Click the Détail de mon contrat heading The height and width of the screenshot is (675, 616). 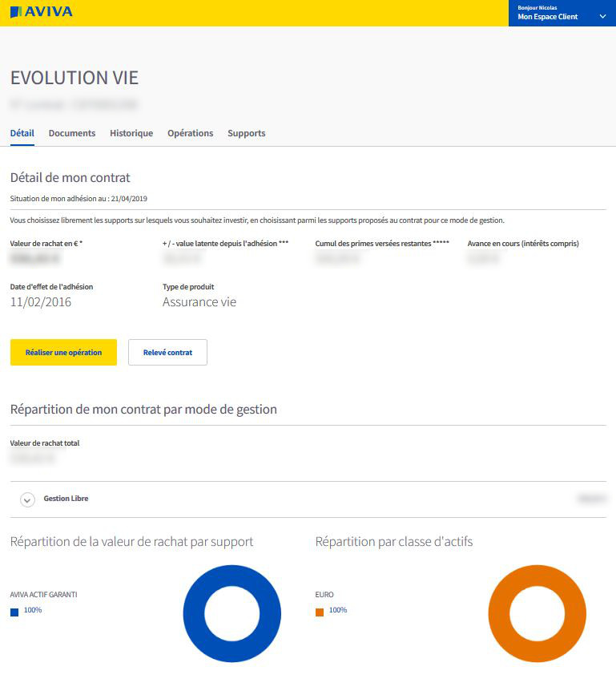(x=70, y=178)
